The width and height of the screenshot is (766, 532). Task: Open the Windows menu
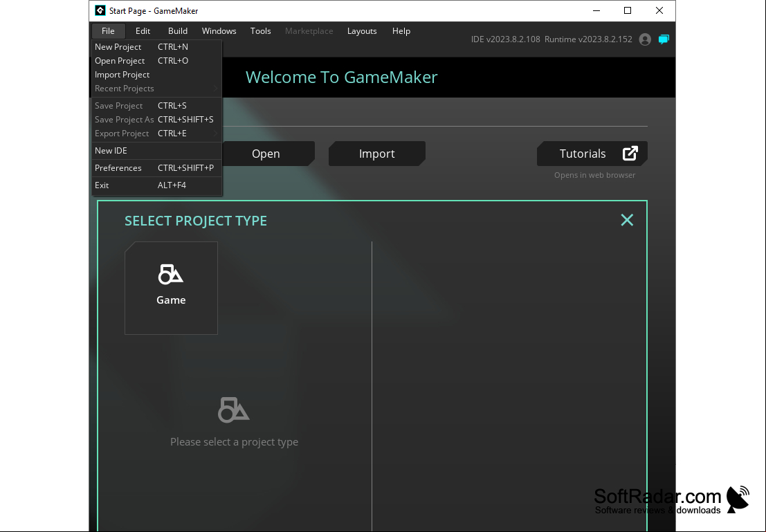(x=219, y=30)
